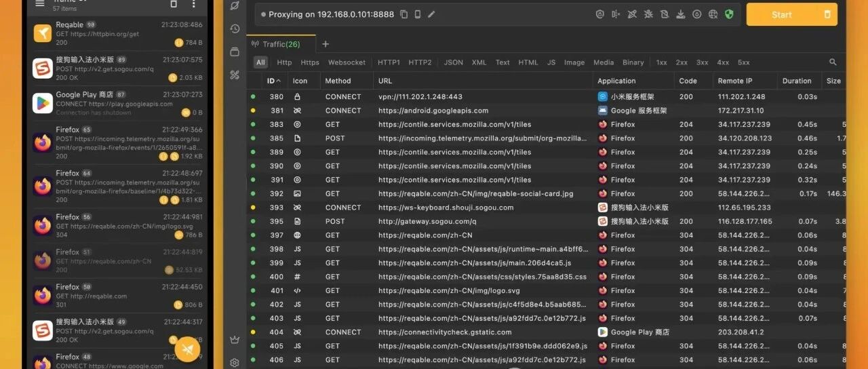Screen dimensions: 868x369
Task: Select the ws-keyboard.shouji.sogou.com row
Action: 546,208
